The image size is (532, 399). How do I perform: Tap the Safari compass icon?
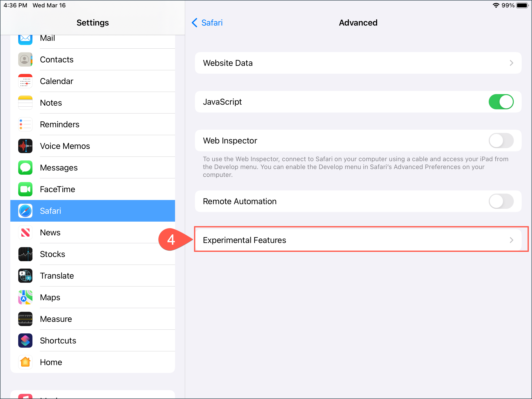pyautogui.click(x=25, y=211)
